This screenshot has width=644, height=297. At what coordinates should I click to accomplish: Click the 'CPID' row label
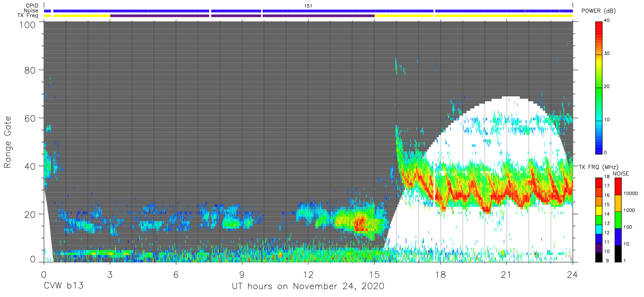click(x=33, y=5)
